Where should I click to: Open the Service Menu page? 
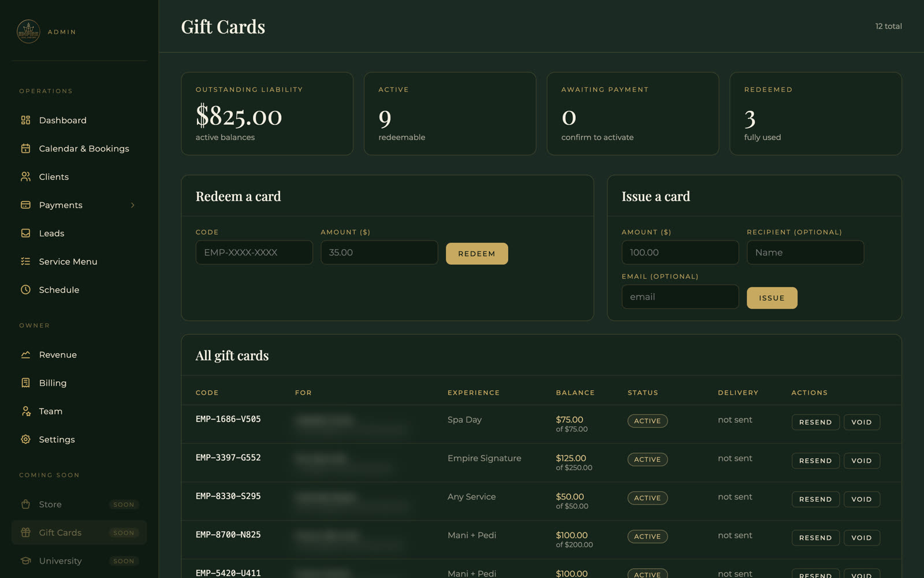79,262
